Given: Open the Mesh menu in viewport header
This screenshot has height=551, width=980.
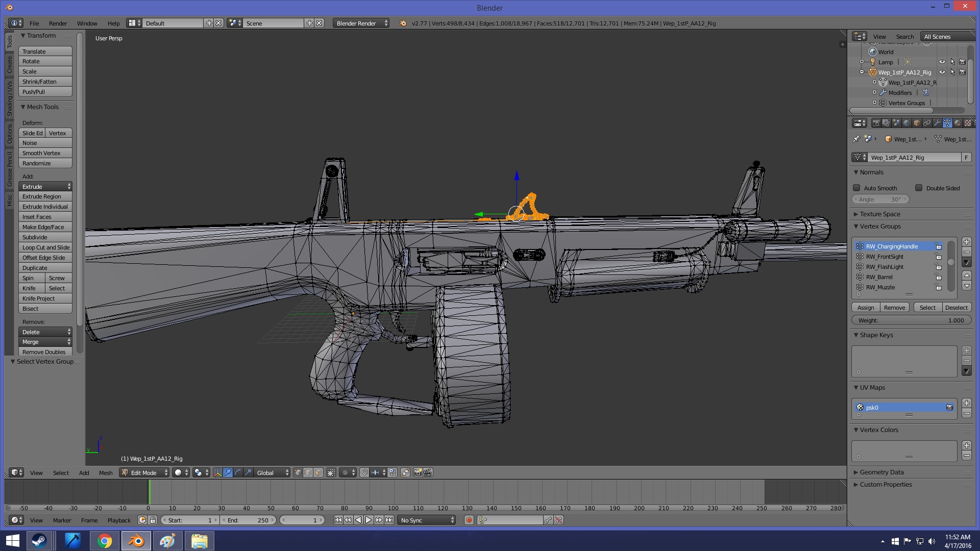Looking at the screenshot, I should (x=106, y=473).
